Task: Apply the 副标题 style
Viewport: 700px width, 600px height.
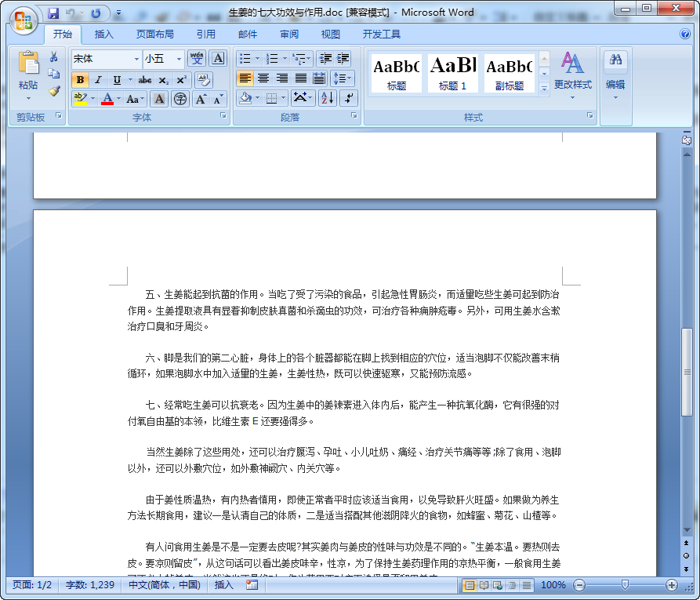Action: pos(510,73)
